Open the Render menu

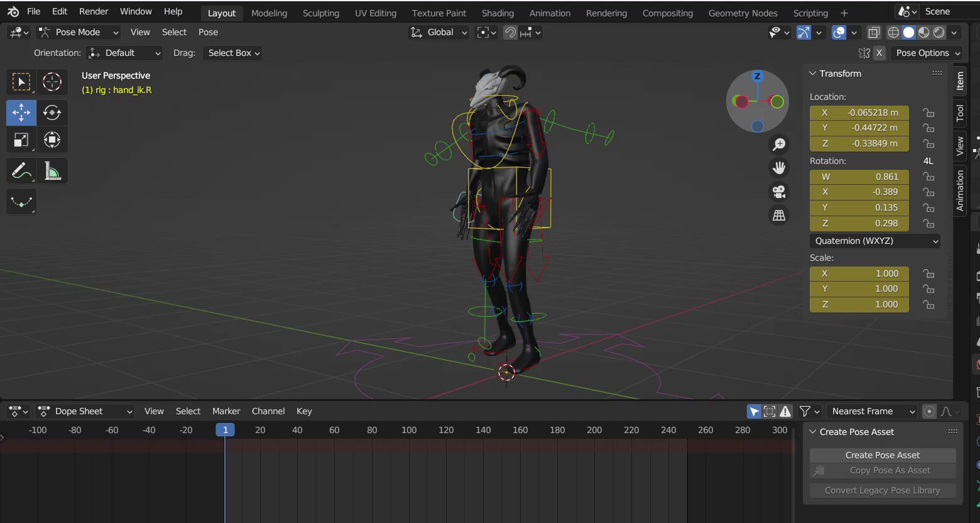pos(94,11)
